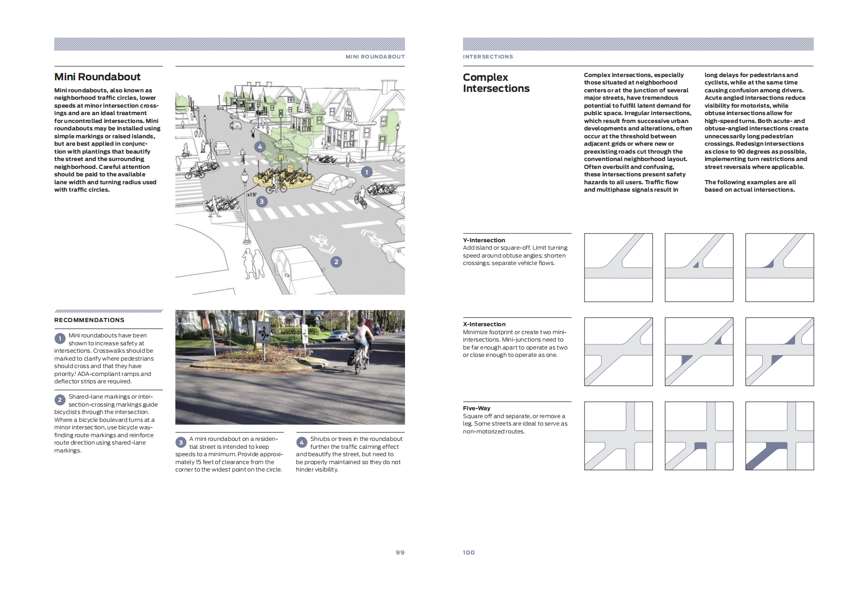Screen dimensions: 868x614
Task: Click the X-Intersection subheading
Action: point(484,324)
